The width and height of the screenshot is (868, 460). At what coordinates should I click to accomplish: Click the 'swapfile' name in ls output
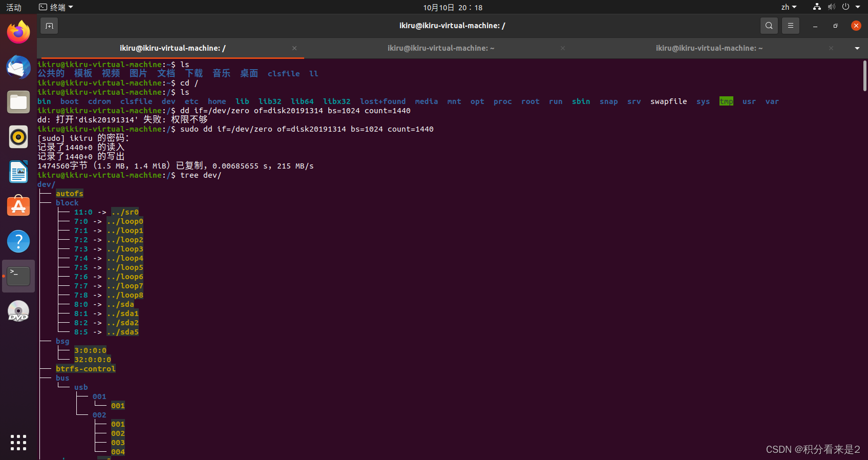(669, 101)
